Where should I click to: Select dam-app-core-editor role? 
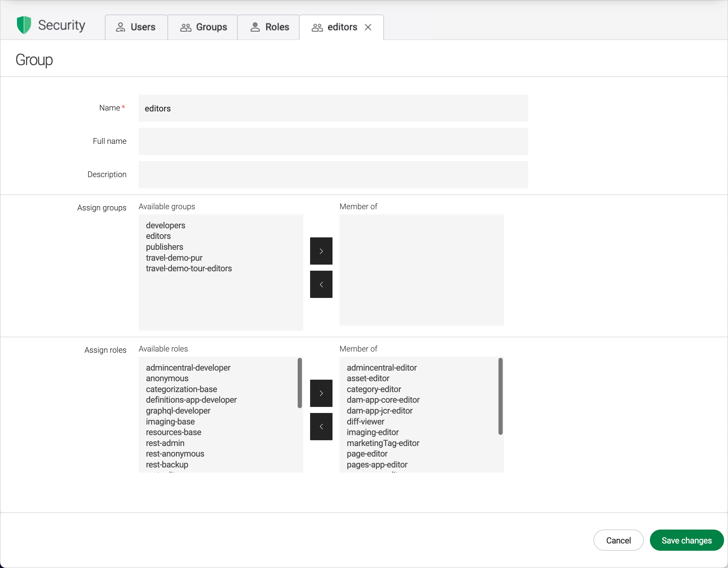tap(383, 400)
